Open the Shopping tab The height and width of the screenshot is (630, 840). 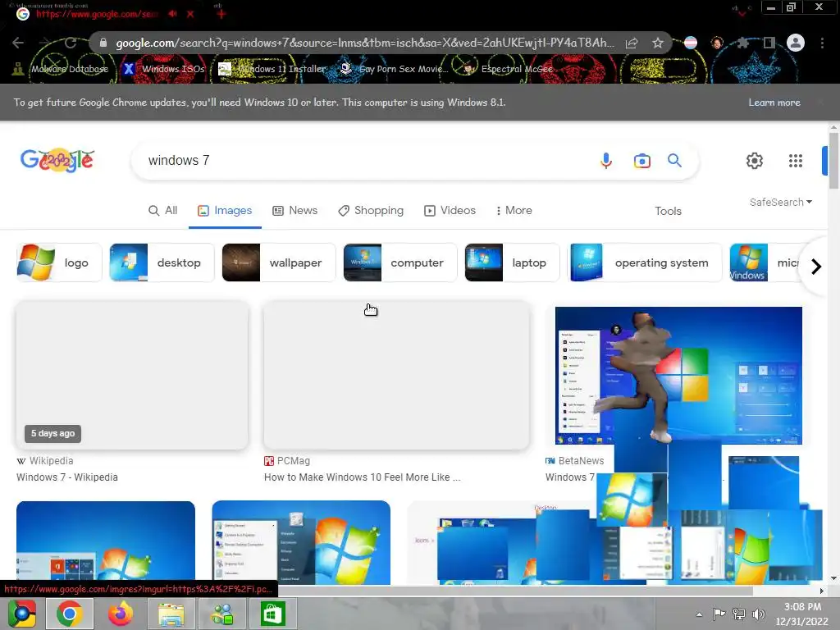point(371,211)
